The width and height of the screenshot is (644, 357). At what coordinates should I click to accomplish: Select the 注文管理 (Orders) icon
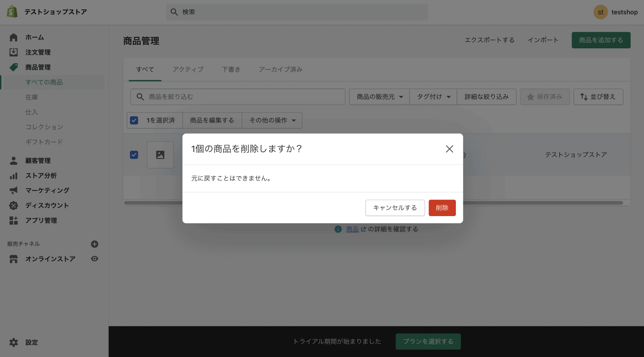click(x=14, y=52)
